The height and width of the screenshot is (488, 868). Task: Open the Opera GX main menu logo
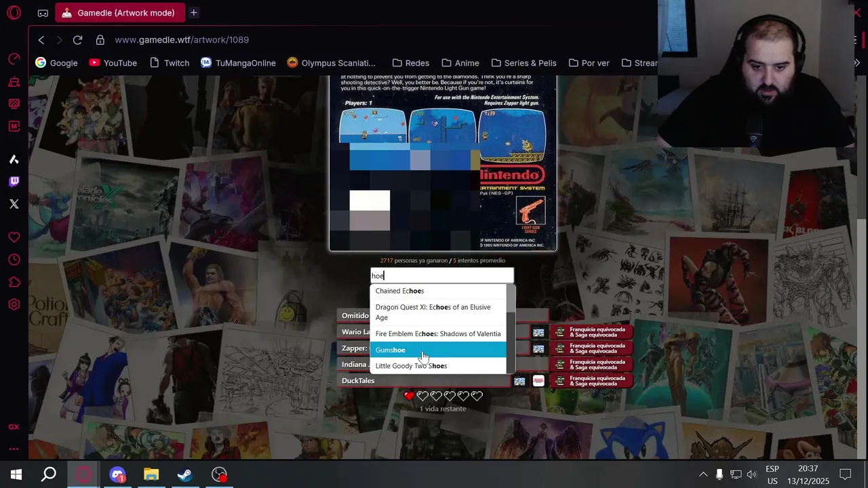tap(14, 13)
